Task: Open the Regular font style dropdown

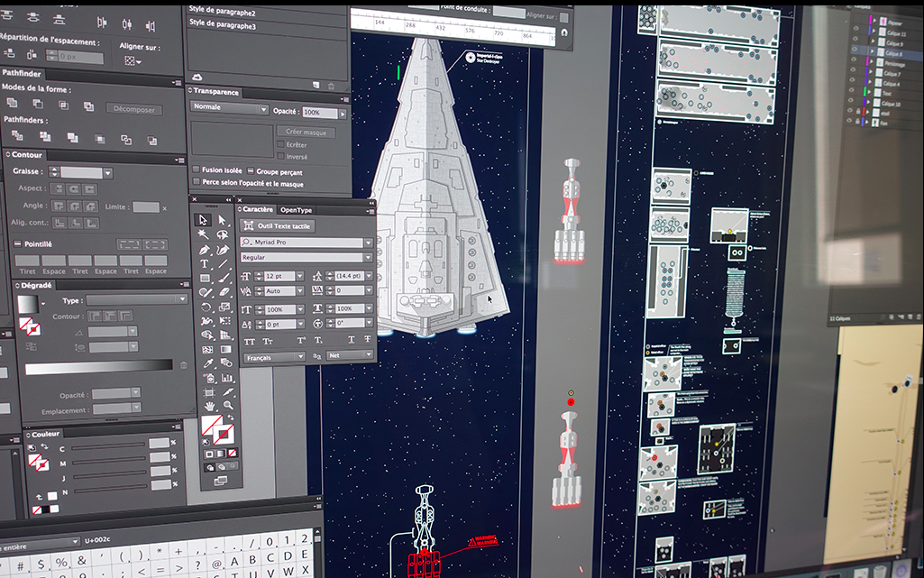Action: [369, 257]
